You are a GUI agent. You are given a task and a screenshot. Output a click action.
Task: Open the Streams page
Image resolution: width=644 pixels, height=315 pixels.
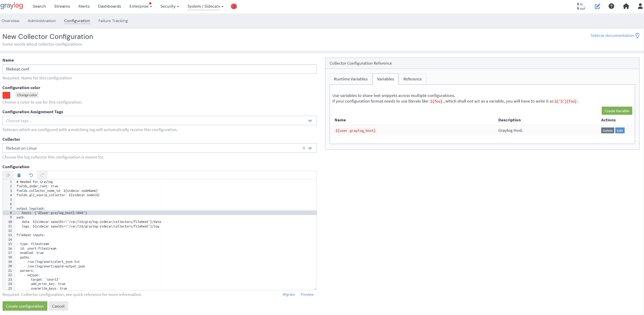point(62,6)
